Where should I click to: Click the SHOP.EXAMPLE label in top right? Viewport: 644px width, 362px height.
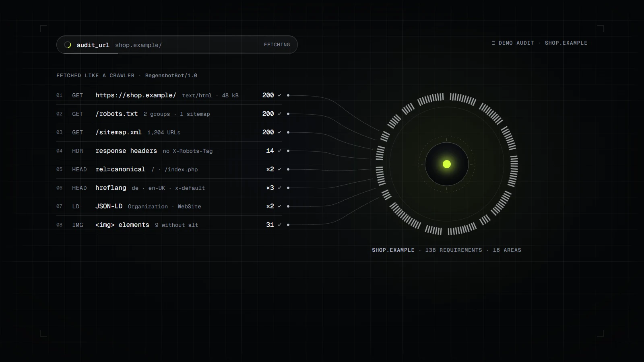point(566,43)
